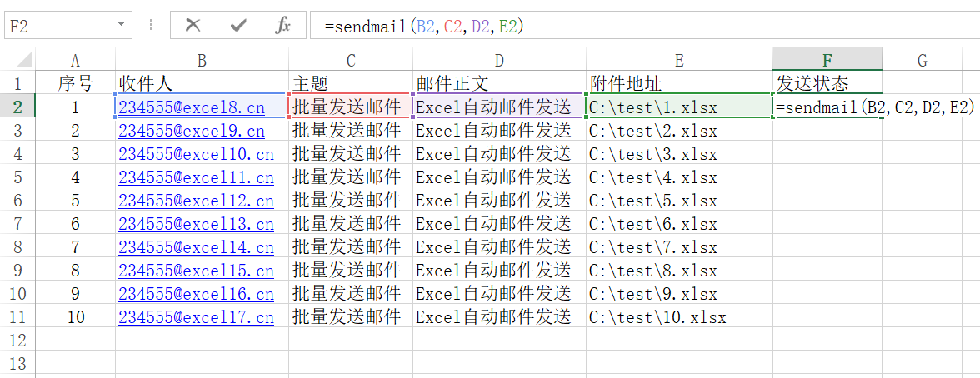
Task: Select row 12 header
Action: click(x=17, y=340)
